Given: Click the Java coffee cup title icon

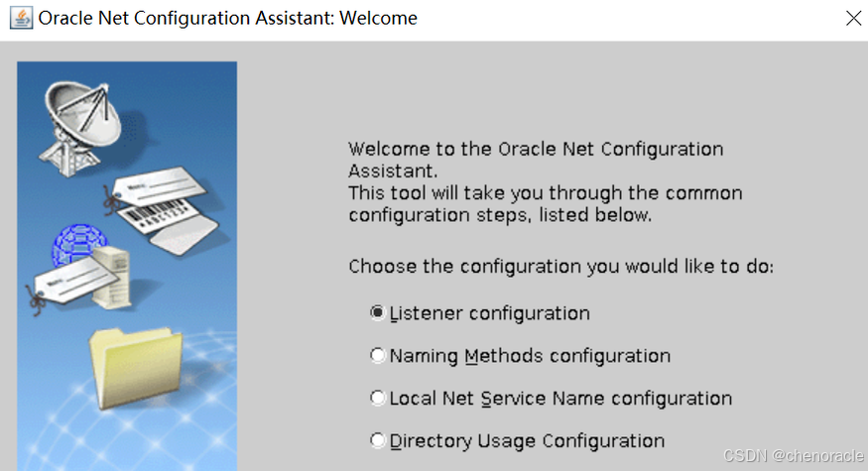Looking at the screenshot, I should pyautogui.click(x=20, y=18).
